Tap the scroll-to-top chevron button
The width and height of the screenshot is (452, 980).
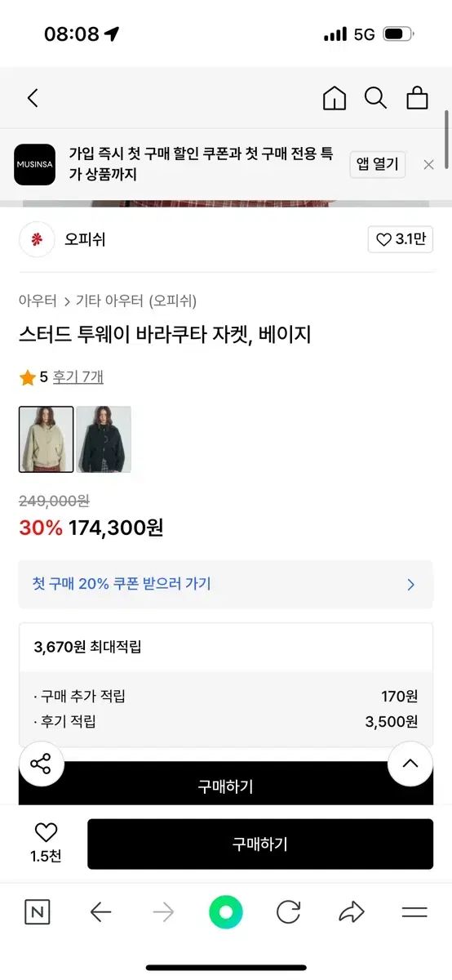pyautogui.click(x=410, y=764)
